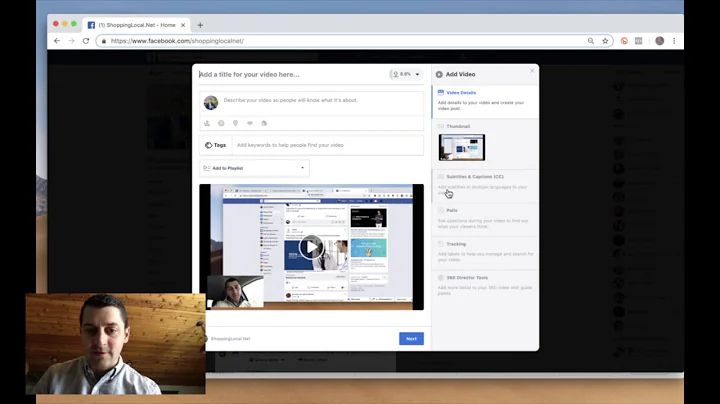The image size is (720, 404).
Task: Click the tags keywords input
Action: click(328, 145)
